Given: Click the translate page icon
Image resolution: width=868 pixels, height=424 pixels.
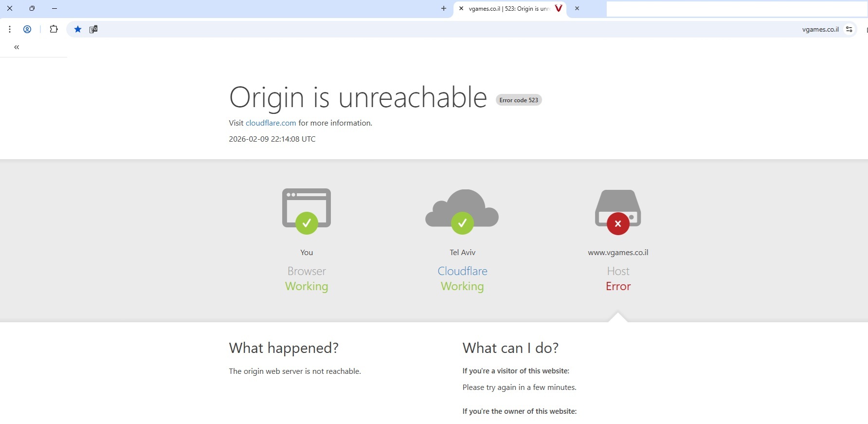Looking at the screenshot, I should tap(93, 29).
